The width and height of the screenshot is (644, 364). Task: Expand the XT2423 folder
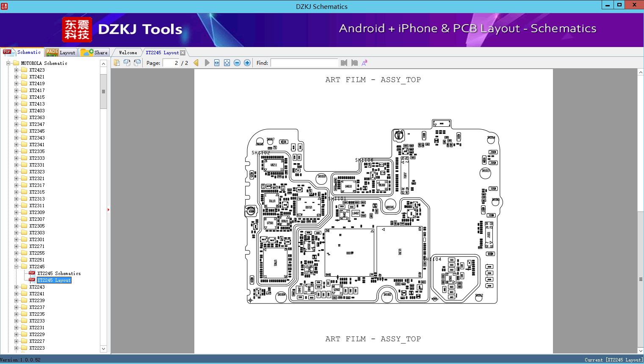(x=16, y=70)
